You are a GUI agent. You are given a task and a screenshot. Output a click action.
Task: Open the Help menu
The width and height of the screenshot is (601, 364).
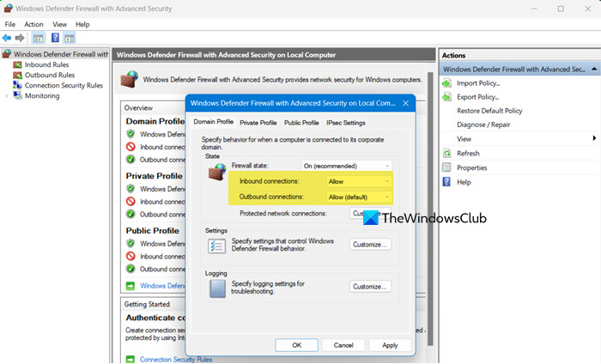(x=82, y=24)
